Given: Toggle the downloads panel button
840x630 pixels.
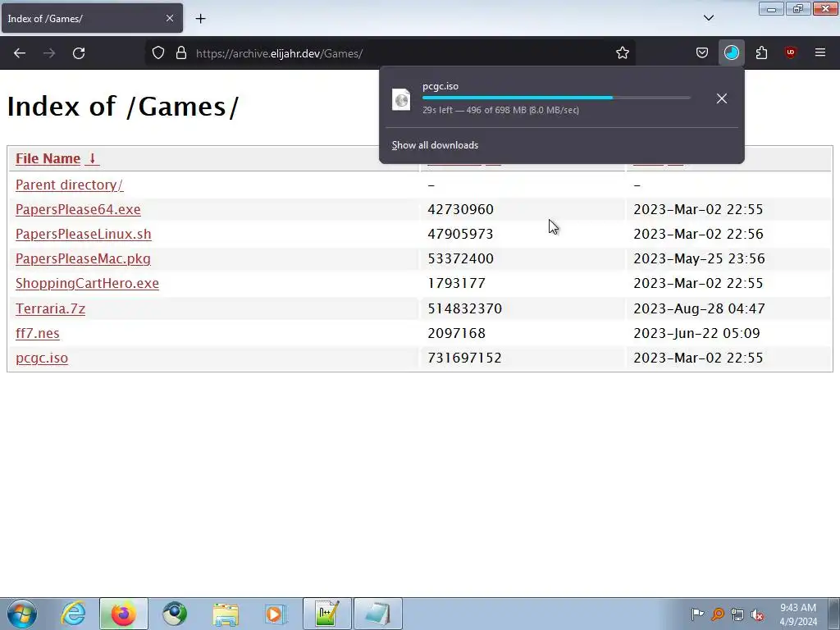Looking at the screenshot, I should click(x=731, y=52).
